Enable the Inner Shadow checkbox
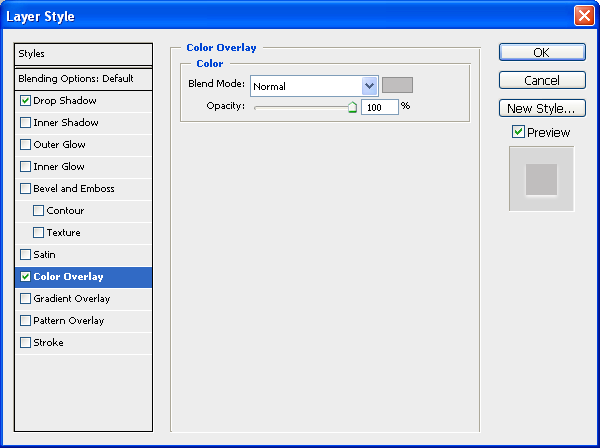600x448 pixels. (25, 122)
